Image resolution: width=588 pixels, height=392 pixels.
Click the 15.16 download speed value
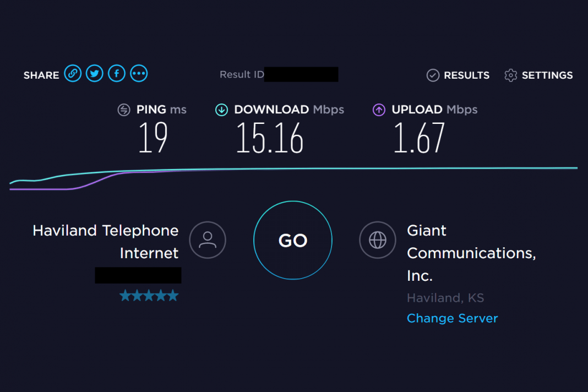click(270, 138)
